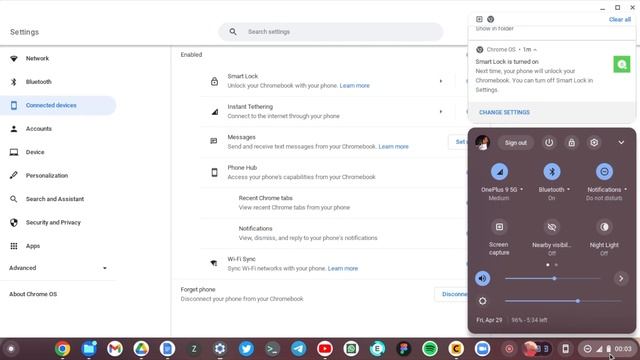640x360 pixels.
Task: Click Sign out in quick settings
Action: tap(516, 143)
